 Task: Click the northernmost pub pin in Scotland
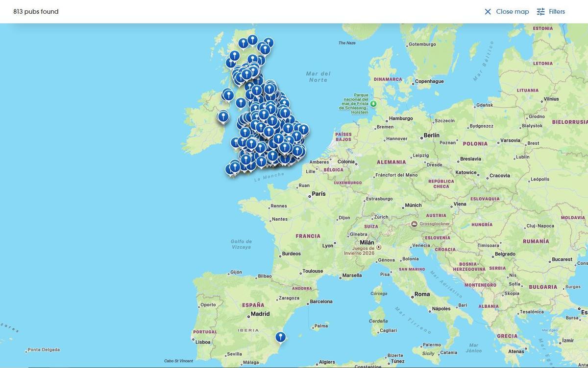point(252,39)
